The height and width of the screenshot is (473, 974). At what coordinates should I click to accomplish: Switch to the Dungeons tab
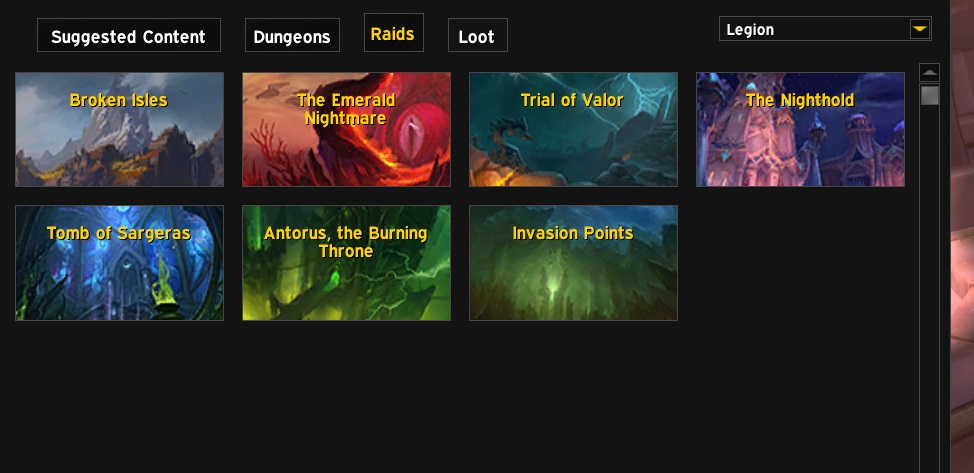pyautogui.click(x=292, y=35)
